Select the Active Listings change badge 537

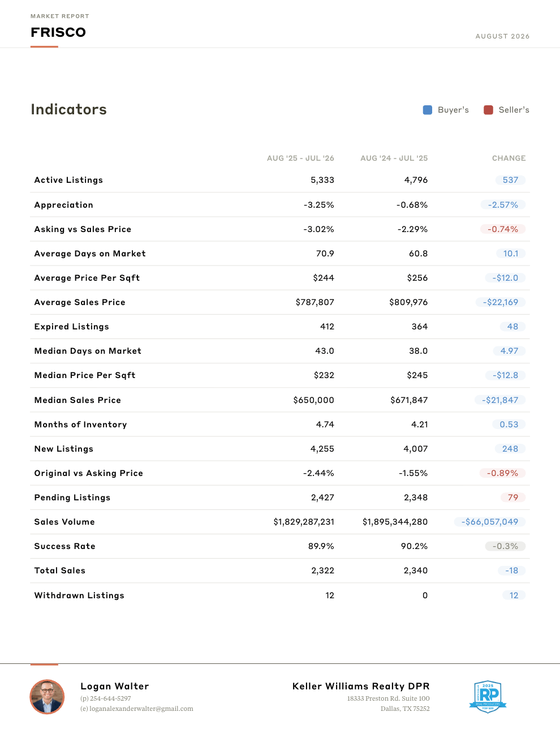(510, 180)
